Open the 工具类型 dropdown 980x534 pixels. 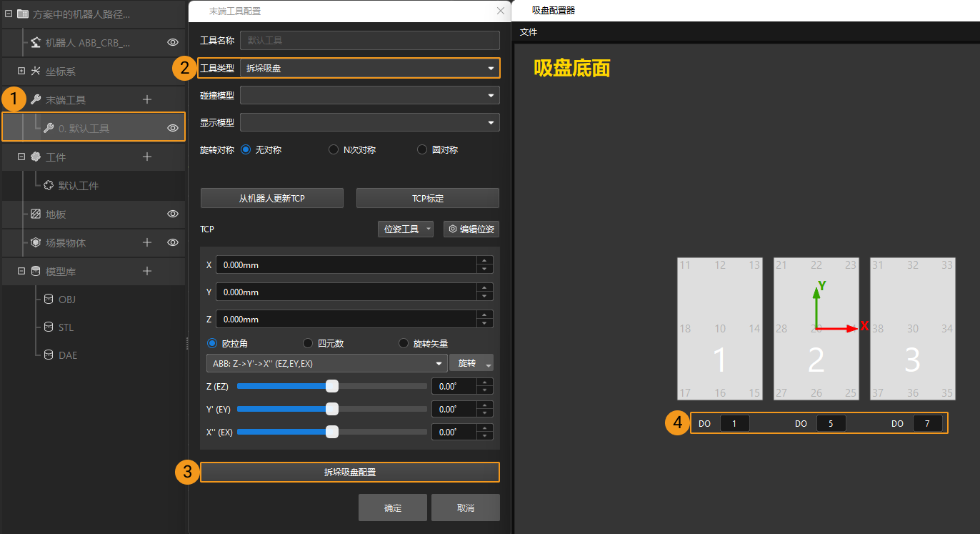click(x=369, y=68)
